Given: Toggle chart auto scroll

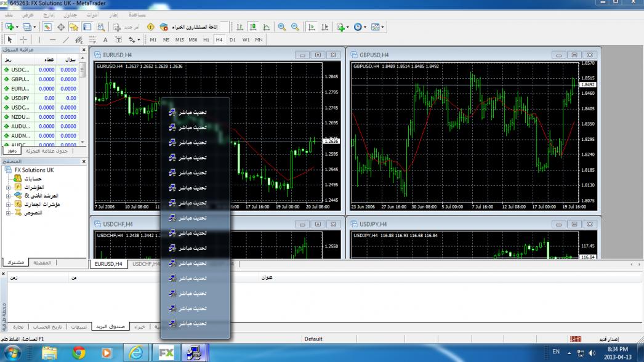Looking at the screenshot, I should 312,28.
